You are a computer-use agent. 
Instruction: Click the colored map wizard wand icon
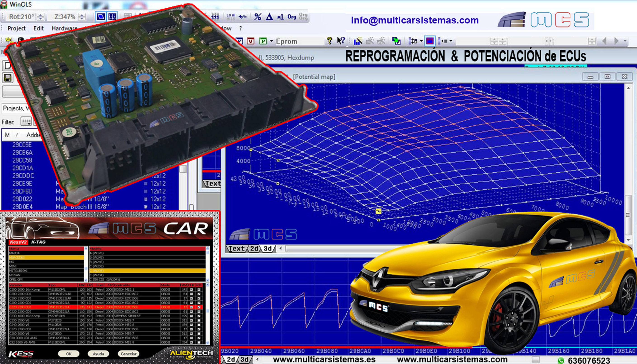tap(358, 41)
